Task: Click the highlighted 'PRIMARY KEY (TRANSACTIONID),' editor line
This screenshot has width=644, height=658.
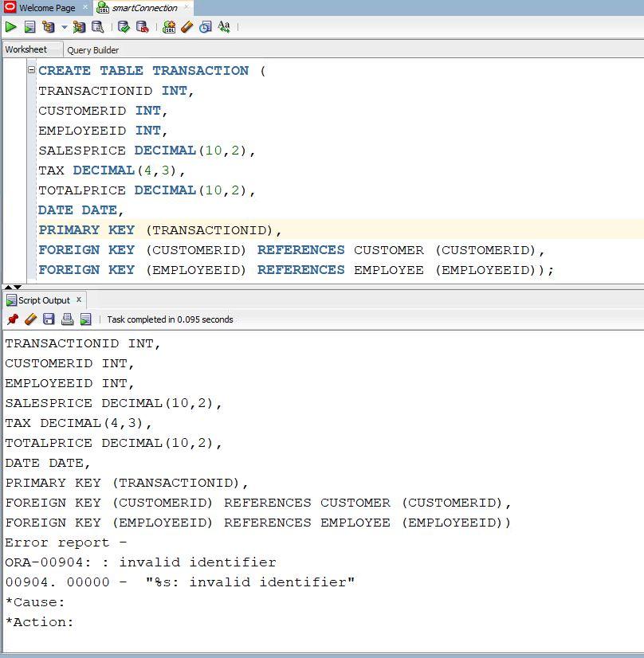Action: [x=160, y=230]
